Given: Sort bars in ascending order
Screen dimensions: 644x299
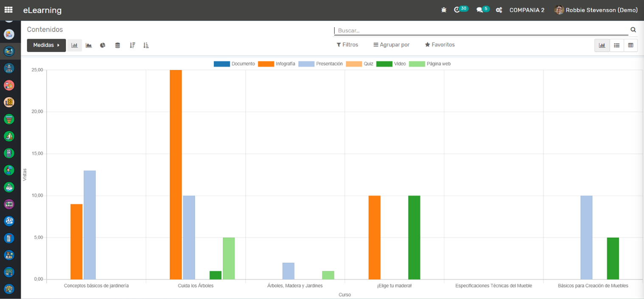Looking at the screenshot, I should (x=146, y=45).
